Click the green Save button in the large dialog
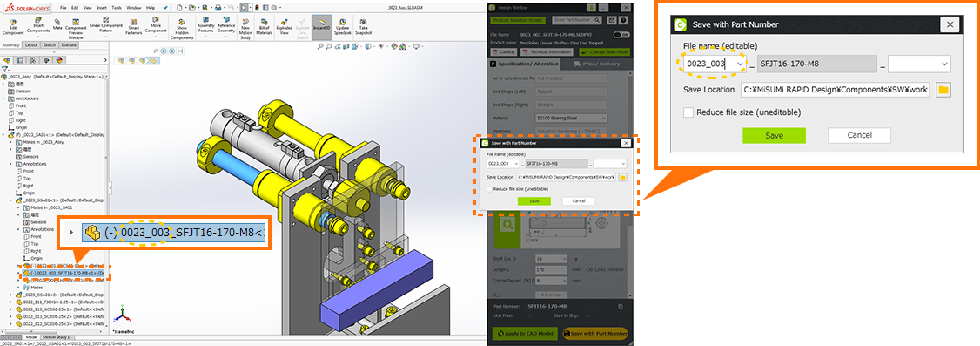980x346 pixels. [x=774, y=135]
